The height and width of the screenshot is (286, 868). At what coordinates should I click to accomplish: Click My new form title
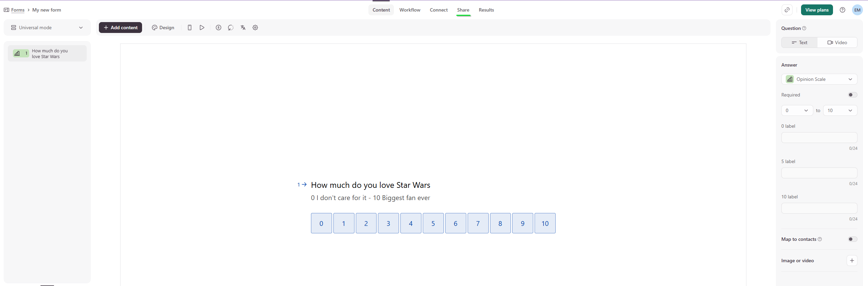point(47,10)
